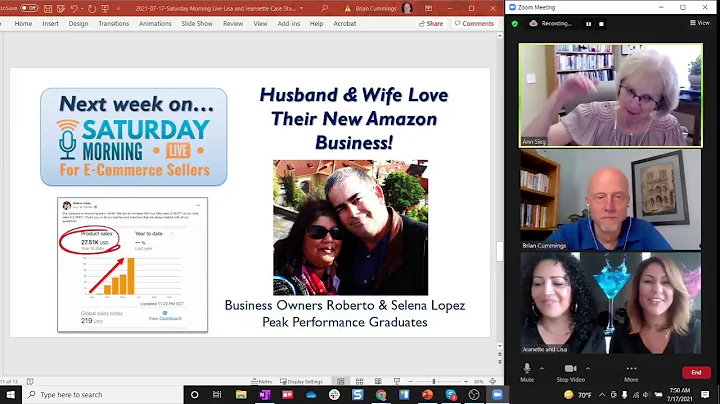Open Google Chrome from the taskbar
Viewport: 720px width, 404px height.
pyautogui.click(x=381, y=394)
